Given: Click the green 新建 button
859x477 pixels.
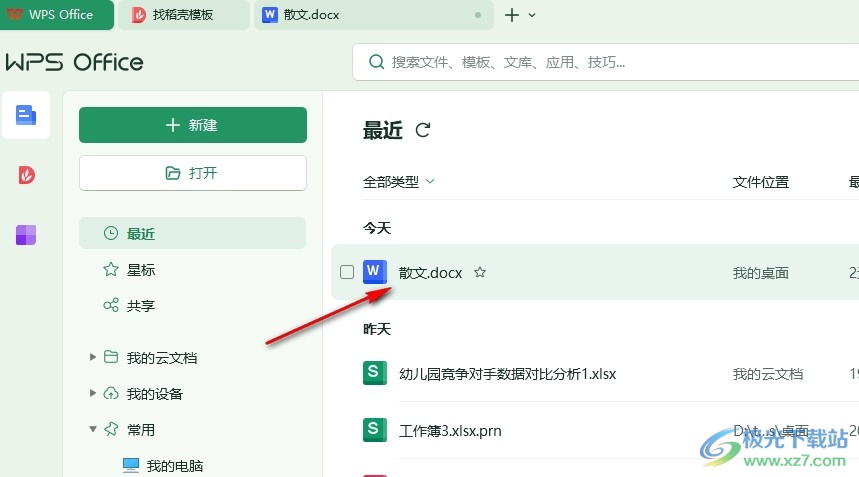Looking at the screenshot, I should tap(192, 125).
